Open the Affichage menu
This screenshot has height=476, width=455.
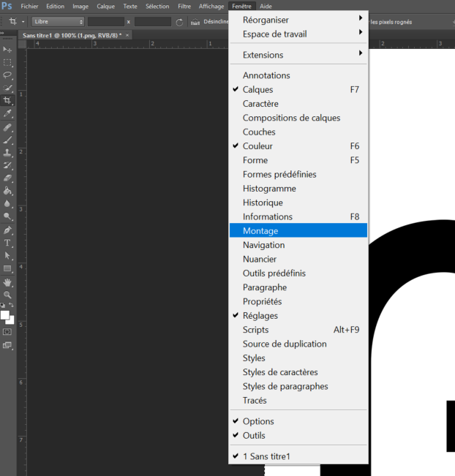tap(211, 6)
